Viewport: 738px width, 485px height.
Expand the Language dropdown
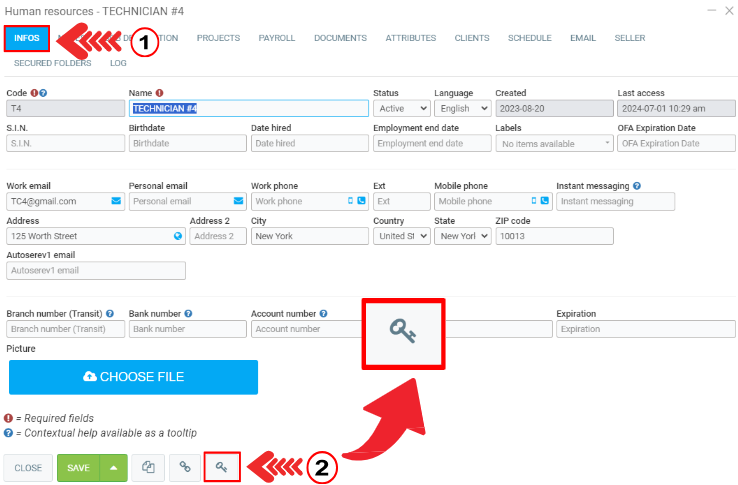click(462, 108)
